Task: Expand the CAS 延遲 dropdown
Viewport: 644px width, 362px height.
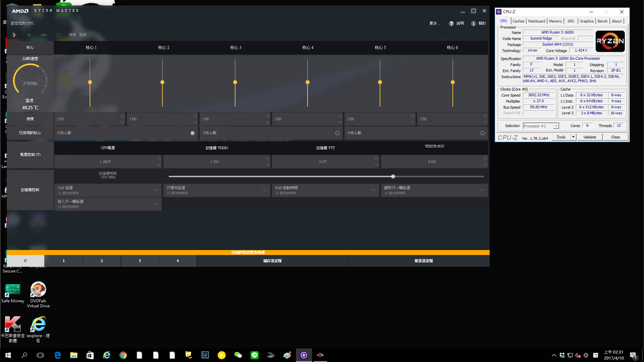Action: click(108, 190)
